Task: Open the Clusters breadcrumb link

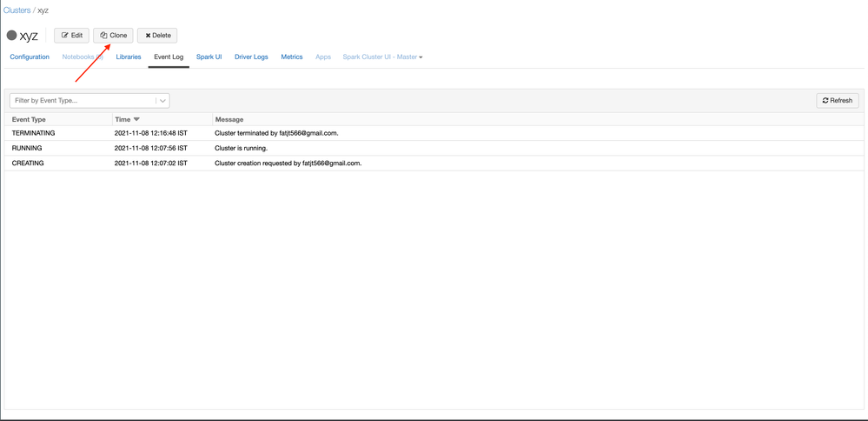Action: coord(17,10)
